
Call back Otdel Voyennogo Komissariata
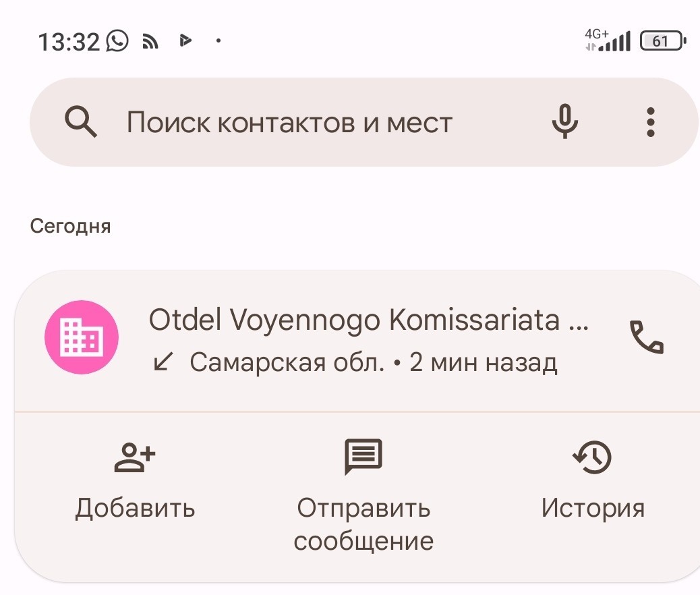(647, 337)
